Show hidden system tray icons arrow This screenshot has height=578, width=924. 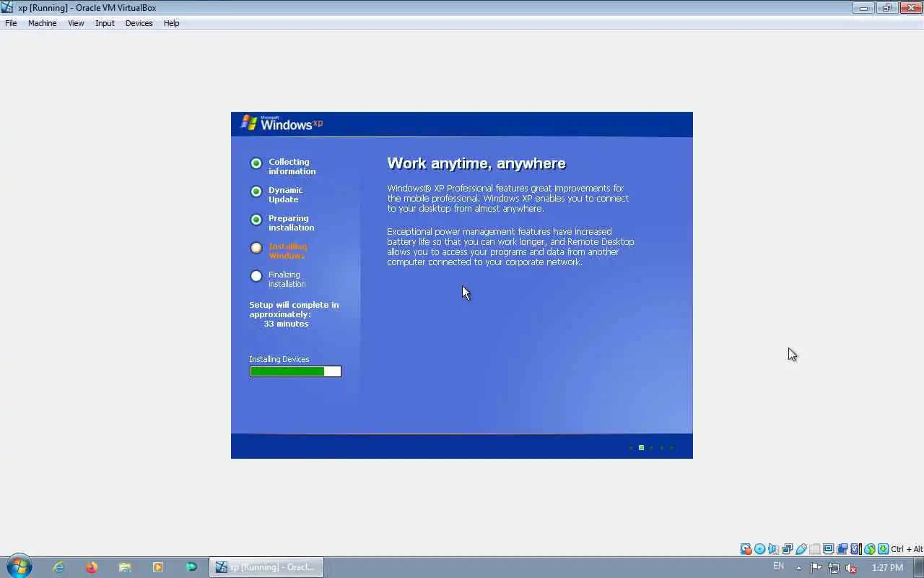pyautogui.click(x=798, y=568)
